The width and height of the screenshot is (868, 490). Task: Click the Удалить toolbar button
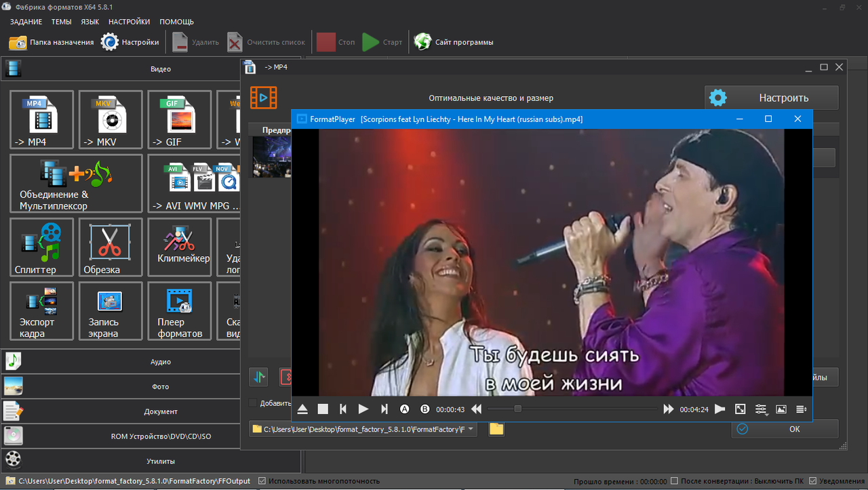195,42
